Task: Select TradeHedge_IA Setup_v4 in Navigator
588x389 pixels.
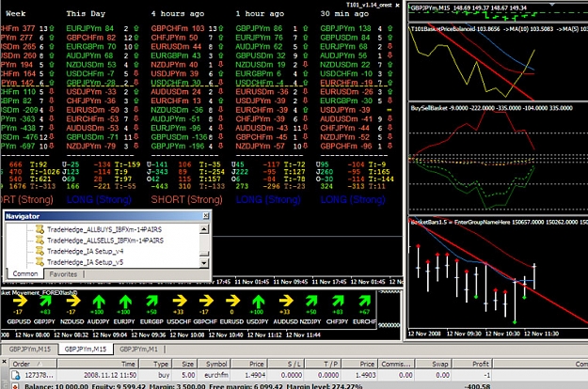Action: pyautogui.click(x=85, y=251)
